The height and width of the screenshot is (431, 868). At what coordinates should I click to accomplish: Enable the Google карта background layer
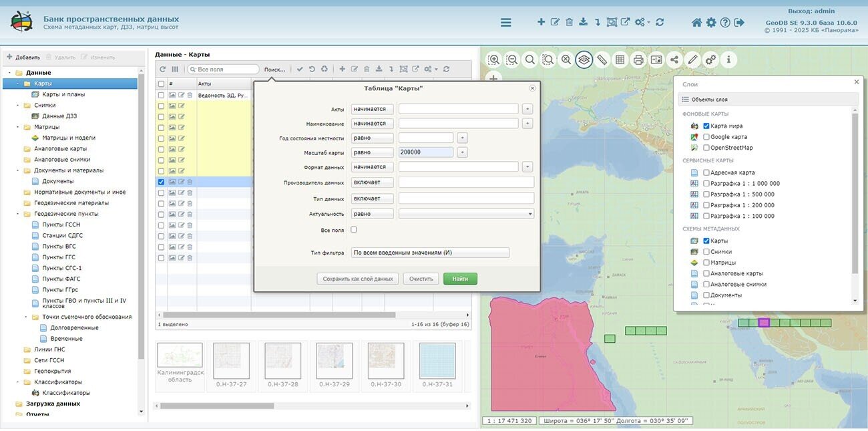tap(706, 137)
